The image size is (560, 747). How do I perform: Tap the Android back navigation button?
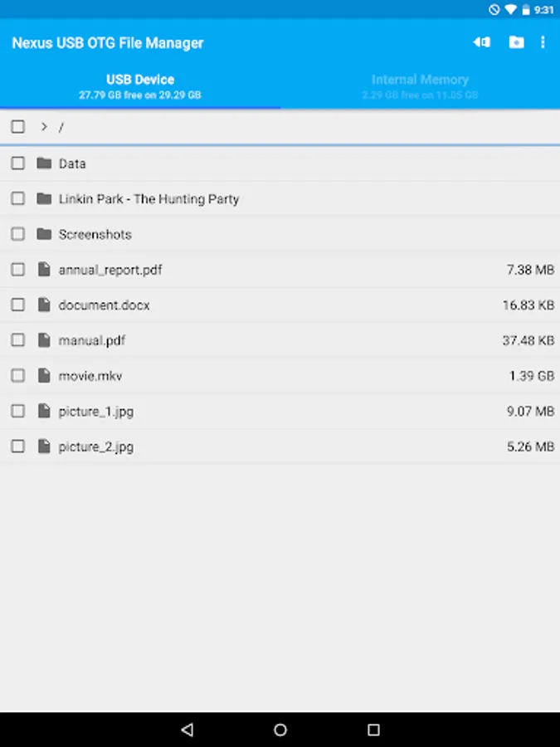click(187, 730)
